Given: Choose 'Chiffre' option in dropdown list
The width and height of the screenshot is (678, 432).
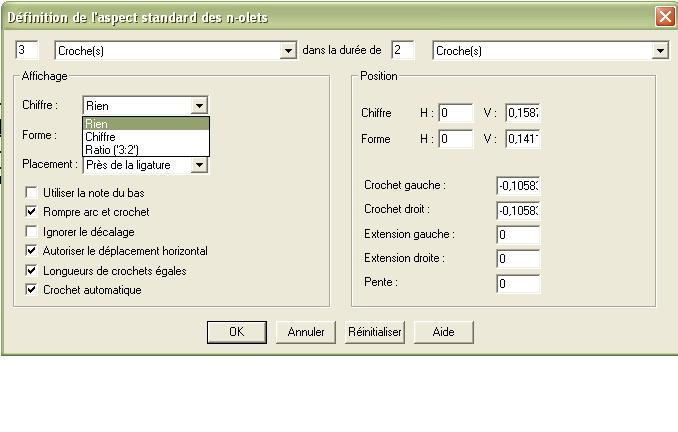Looking at the screenshot, I should coord(145,136).
